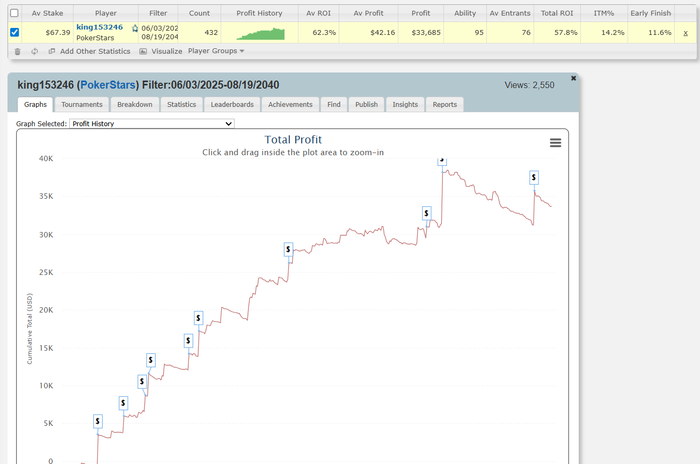The height and width of the screenshot is (464, 700).
Task: Click the $ marker just below 20K
Action: [199, 318]
